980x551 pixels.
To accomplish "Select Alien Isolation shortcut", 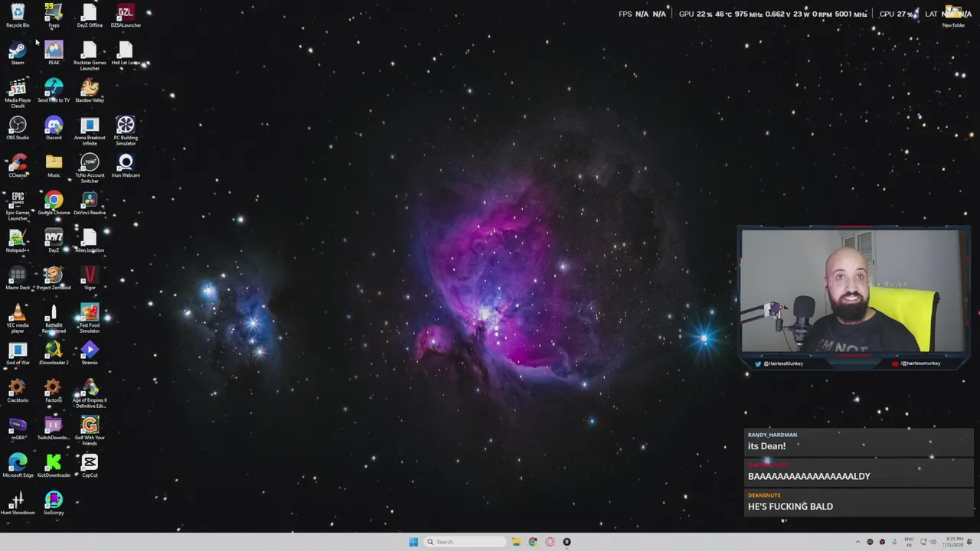I will 90,240.
